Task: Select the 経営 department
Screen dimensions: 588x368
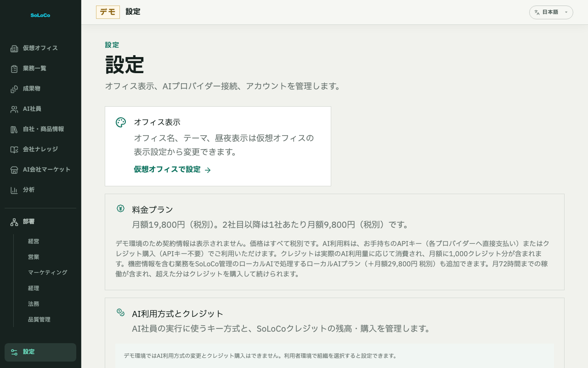Action: pyautogui.click(x=34, y=241)
